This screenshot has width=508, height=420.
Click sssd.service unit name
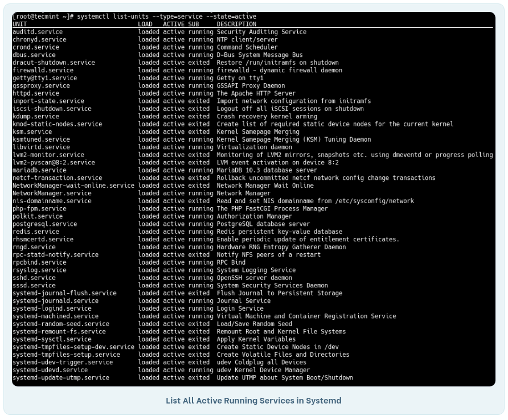point(34,286)
